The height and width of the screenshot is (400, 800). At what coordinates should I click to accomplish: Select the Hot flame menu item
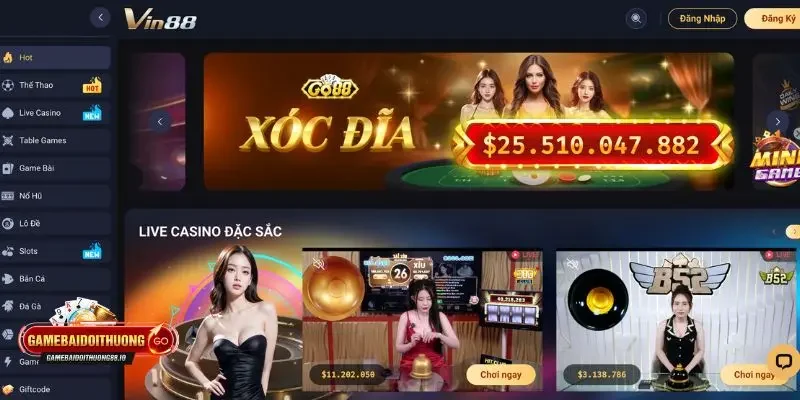point(55,58)
